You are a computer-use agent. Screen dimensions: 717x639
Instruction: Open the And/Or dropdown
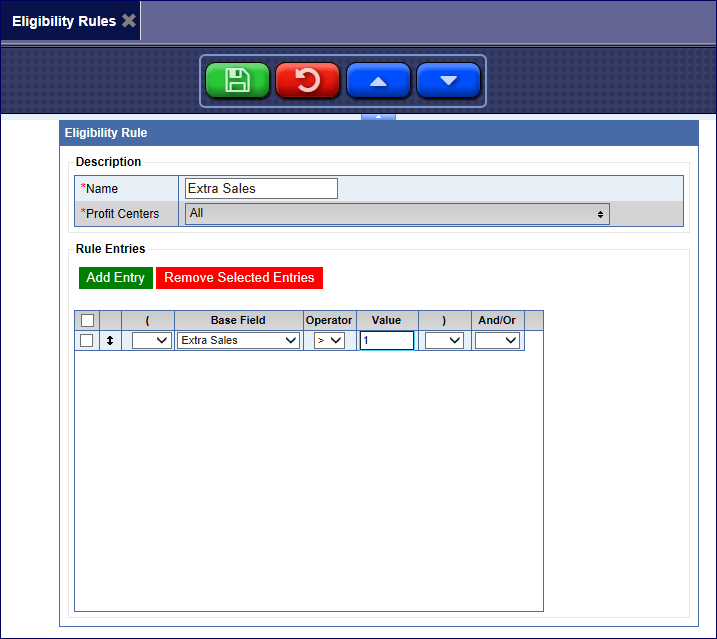(497, 341)
